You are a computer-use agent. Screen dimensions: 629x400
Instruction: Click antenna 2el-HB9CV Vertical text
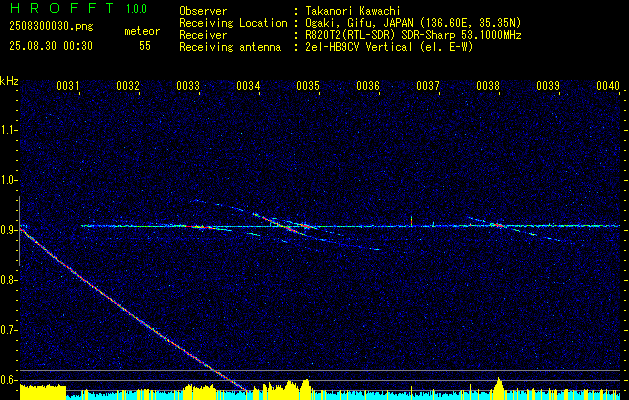point(389,47)
